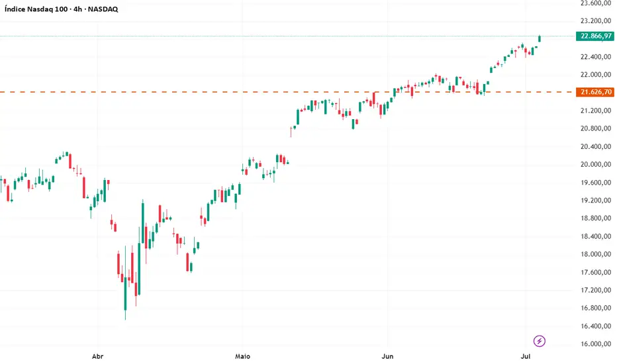Select the latest green candle at top right
Viewport: 617px width, 364px height.
coord(540,38)
